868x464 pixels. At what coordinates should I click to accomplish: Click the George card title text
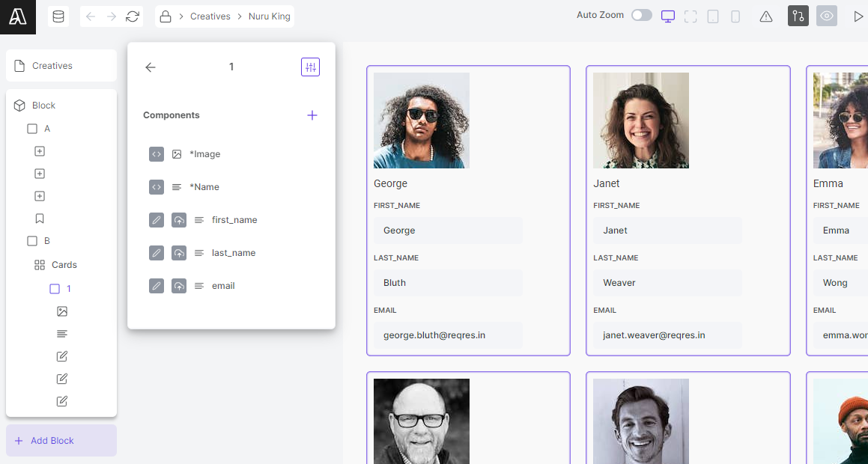click(x=390, y=183)
